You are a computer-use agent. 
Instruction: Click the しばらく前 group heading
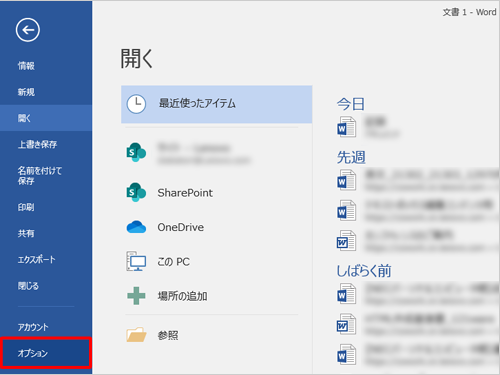(x=364, y=271)
